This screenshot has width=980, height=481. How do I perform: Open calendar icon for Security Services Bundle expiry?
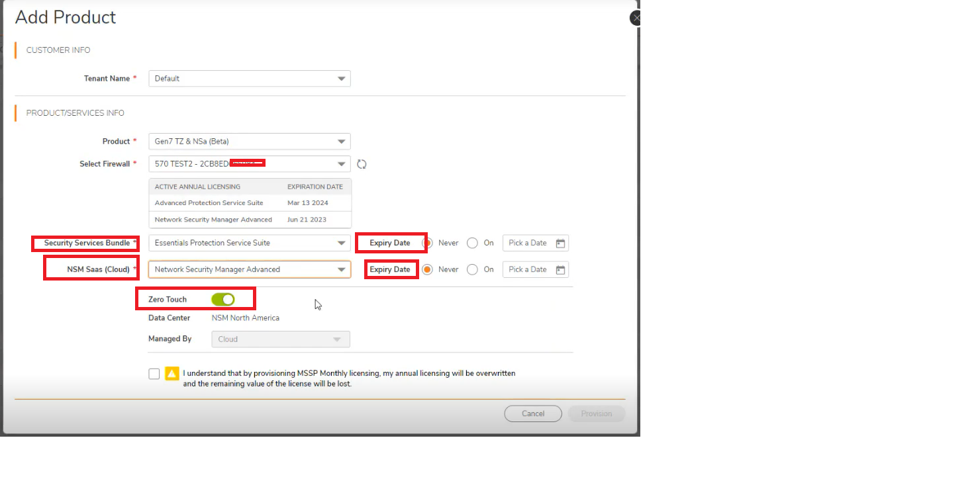(x=560, y=243)
